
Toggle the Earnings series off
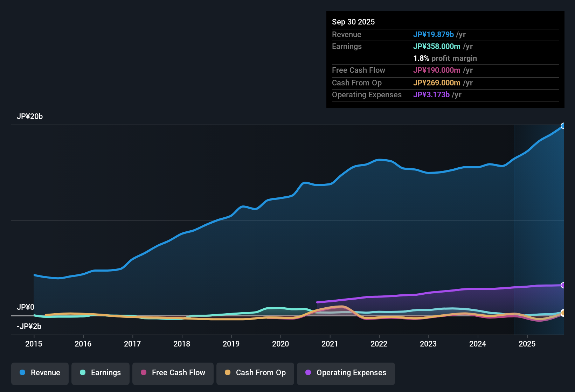tap(100, 373)
